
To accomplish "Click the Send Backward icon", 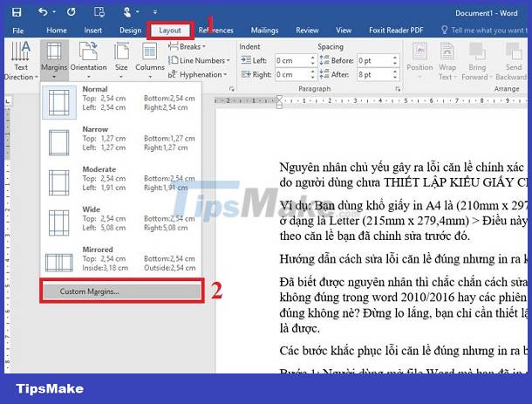I will pyautogui.click(x=514, y=51).
